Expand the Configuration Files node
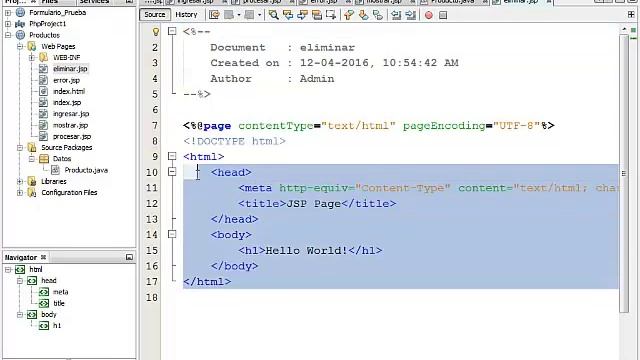The image size is (640, 360). pos(20,193)
